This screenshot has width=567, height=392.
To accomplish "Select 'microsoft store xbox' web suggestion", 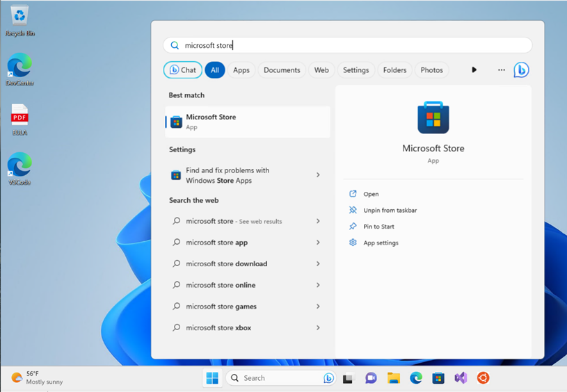I will pos(248,327).
